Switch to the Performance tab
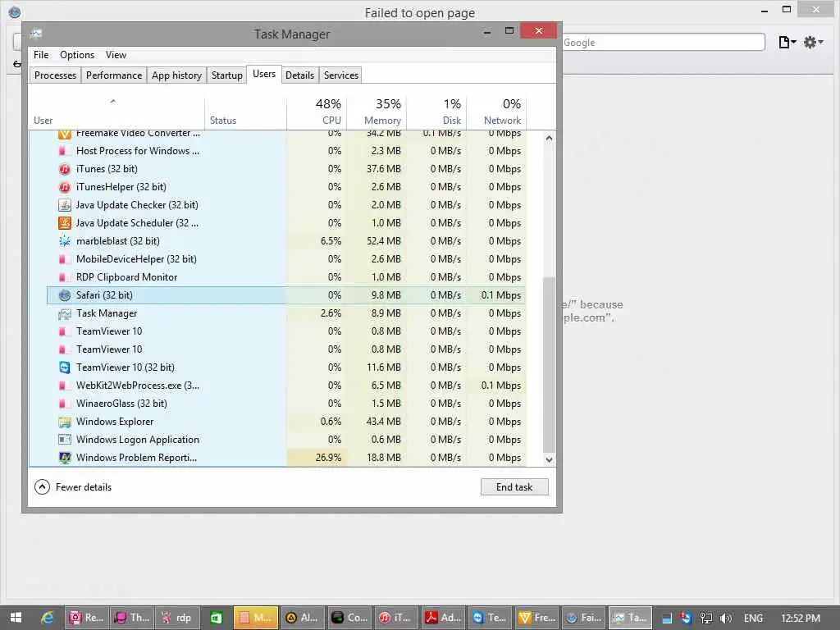Screen dimensions: 840x630 (x=114, y=75)
